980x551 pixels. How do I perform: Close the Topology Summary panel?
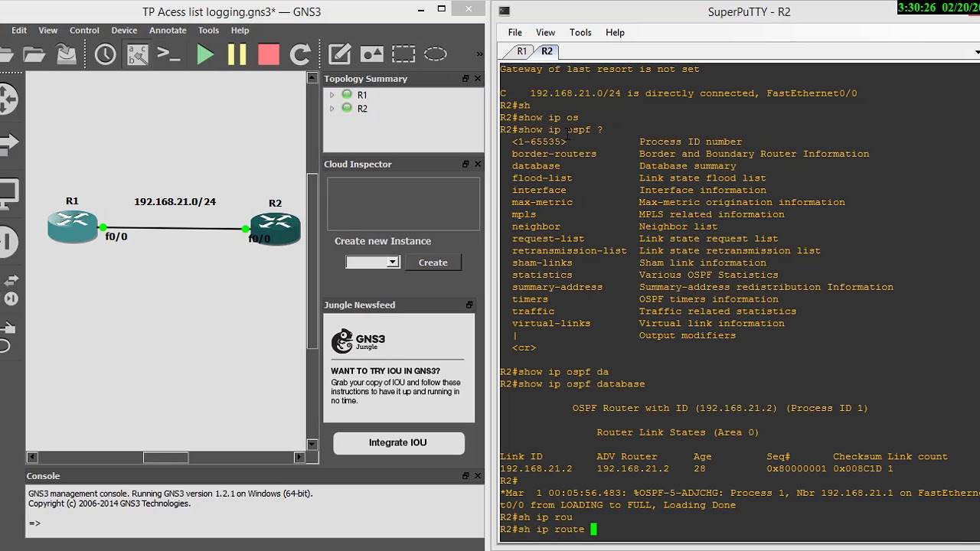[478, 79]
